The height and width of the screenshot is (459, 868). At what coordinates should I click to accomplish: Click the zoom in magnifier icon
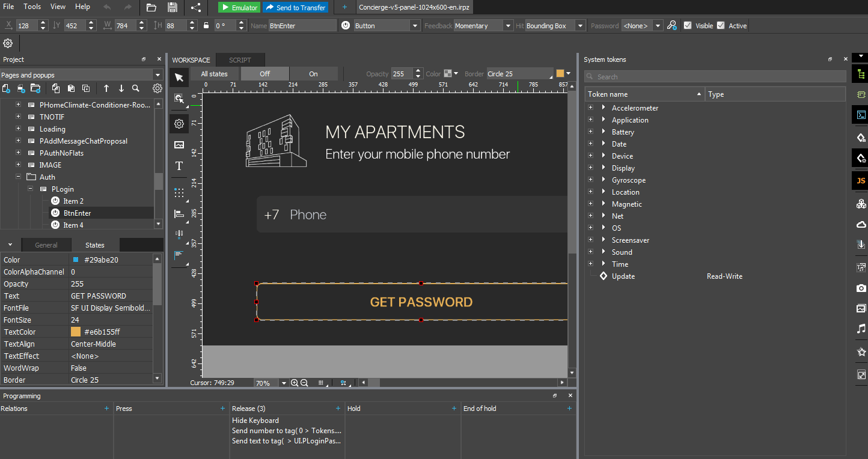(x=295, y=383)
